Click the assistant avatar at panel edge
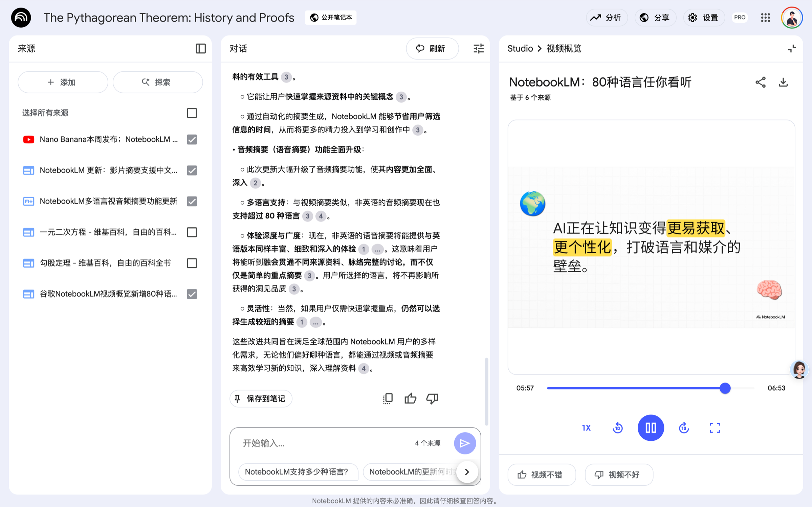 [x=799, y=369]
